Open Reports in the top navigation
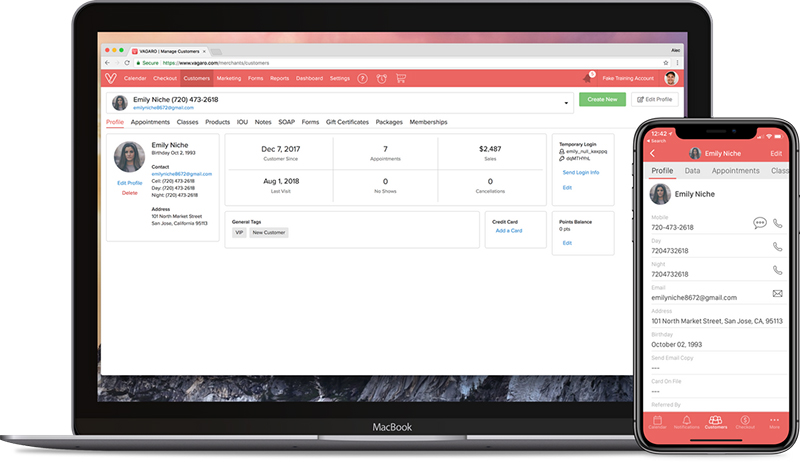Screen dimensions: 800x462 tap(280, 79)
